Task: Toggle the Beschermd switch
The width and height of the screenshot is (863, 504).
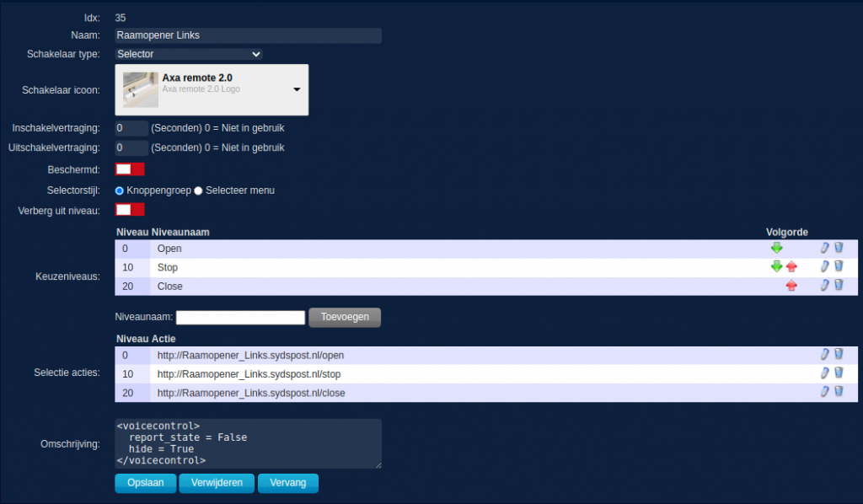Action: [x=130, y=169]
